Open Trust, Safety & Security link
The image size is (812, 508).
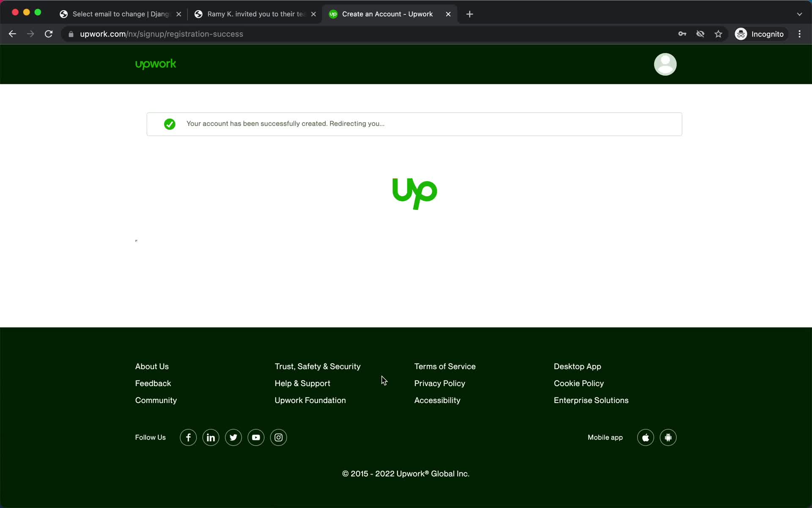[x=318, y=366]
